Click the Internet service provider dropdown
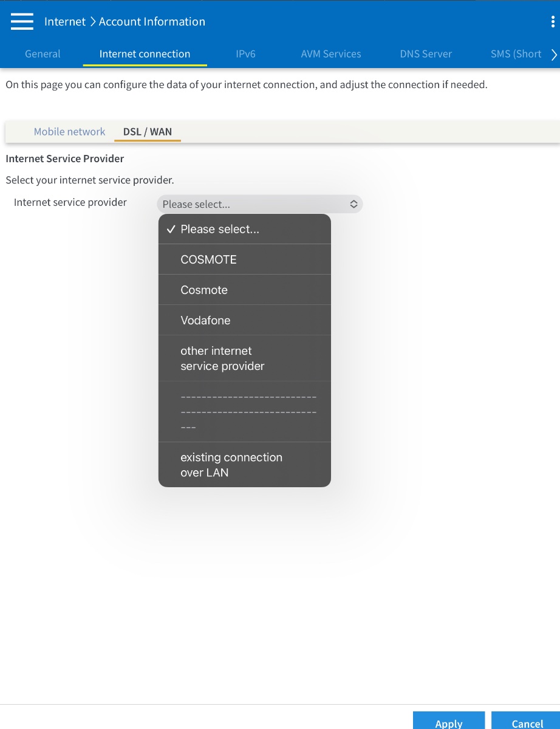The width and height of the screenshot is (560, 729). (260, 204)
